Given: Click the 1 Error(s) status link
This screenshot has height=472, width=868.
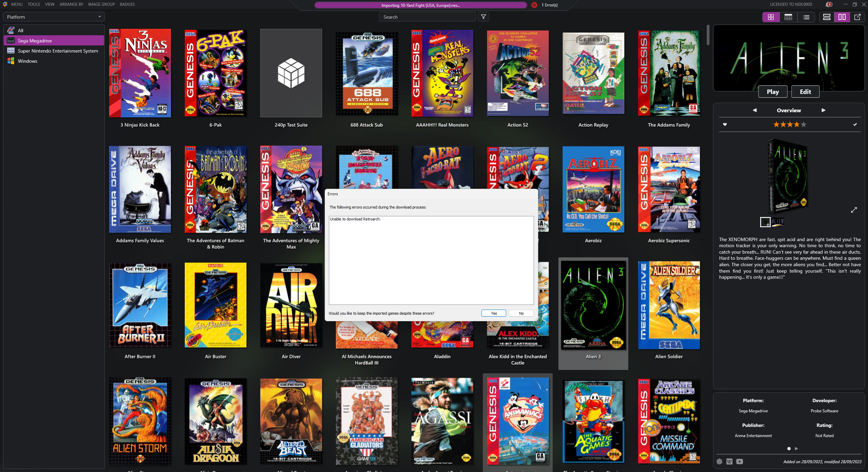Looking at the screenshot, I should [549, 5].
